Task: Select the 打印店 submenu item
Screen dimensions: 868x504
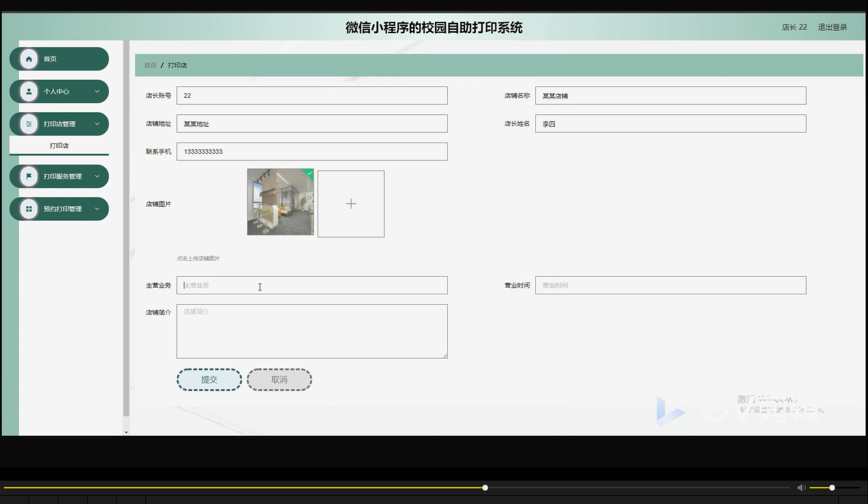Action: point(59,145)
